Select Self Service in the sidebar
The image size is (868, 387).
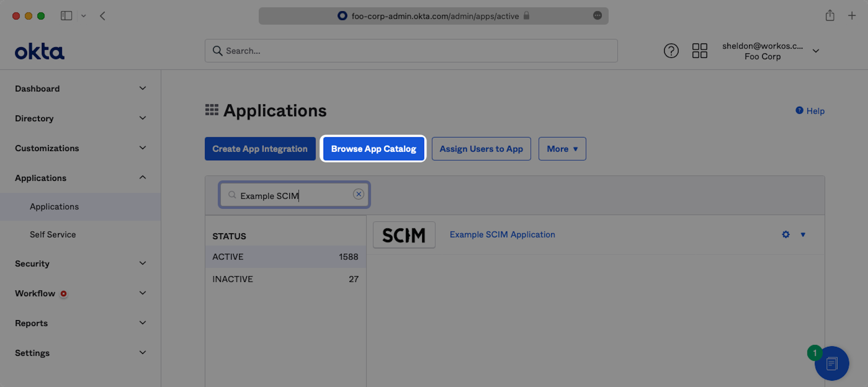pyautogui.click(x=53, y=235)
